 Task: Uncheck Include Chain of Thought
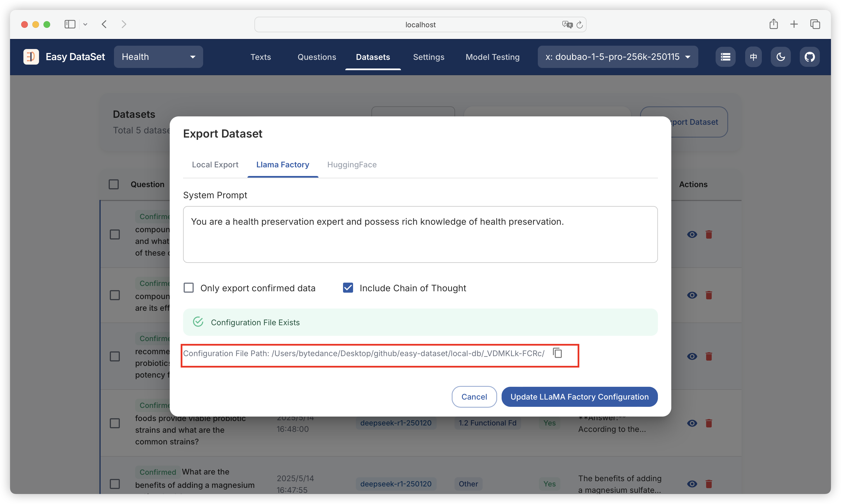coord(348,288)
